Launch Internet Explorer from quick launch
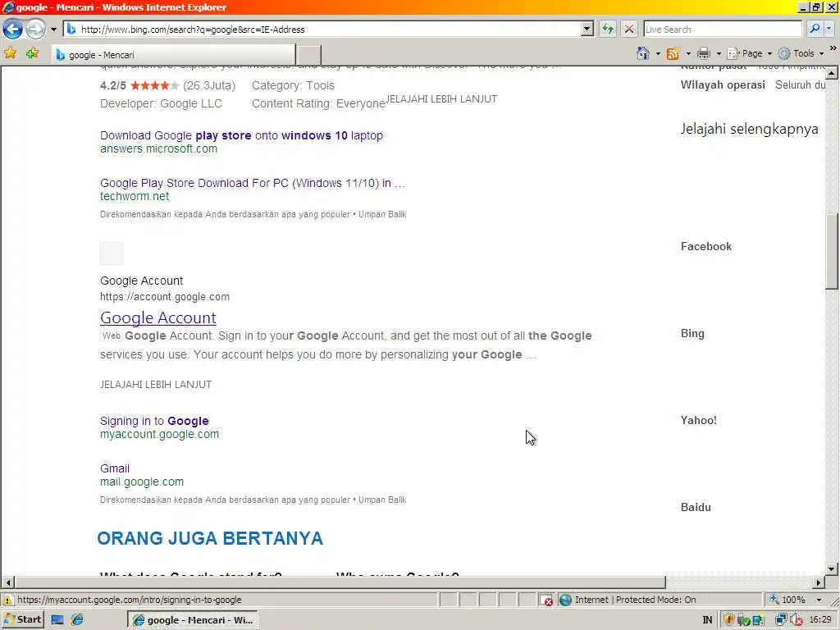Image resolution: width=840 pixels, height=630 pixels. [x=78, y=620]
